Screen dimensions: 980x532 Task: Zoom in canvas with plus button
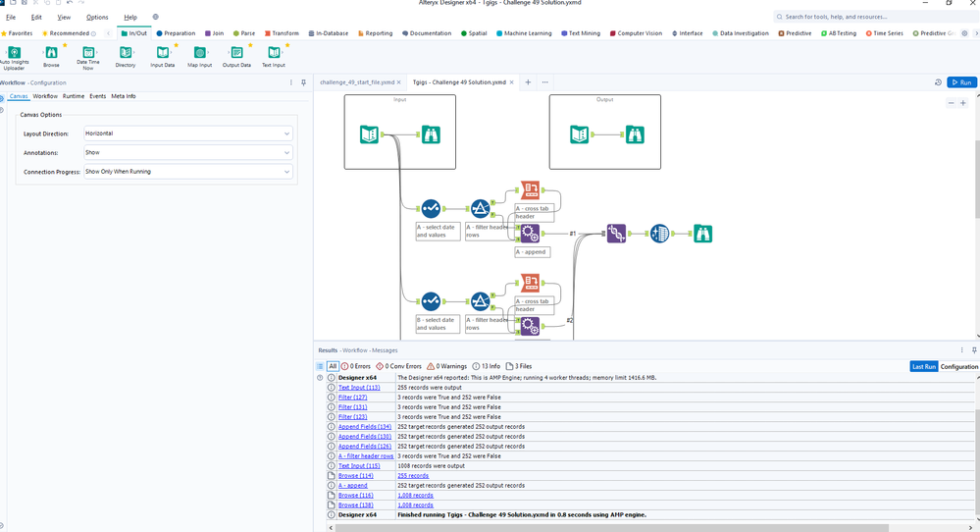[x=963, y=103]
